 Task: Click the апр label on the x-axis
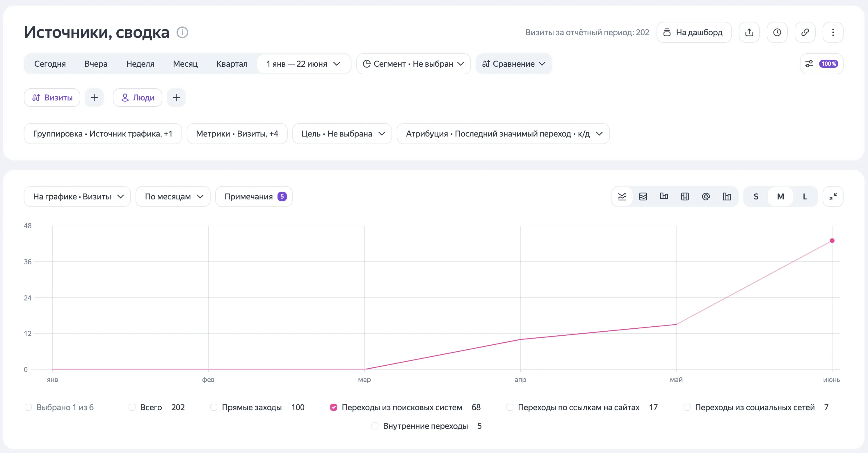pyautogui.click(x=520, y=379)
